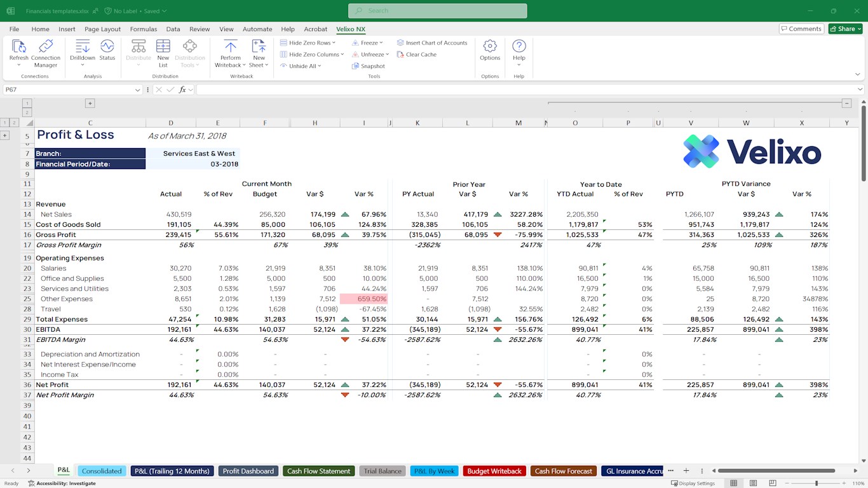Click the Connection Manager icon
The image size is (868, 488).
(x=45, y=47)
